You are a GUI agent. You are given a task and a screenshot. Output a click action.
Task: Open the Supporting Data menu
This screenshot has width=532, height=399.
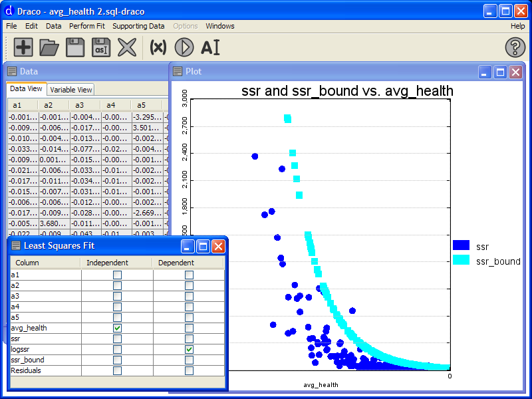click(138, 26)
